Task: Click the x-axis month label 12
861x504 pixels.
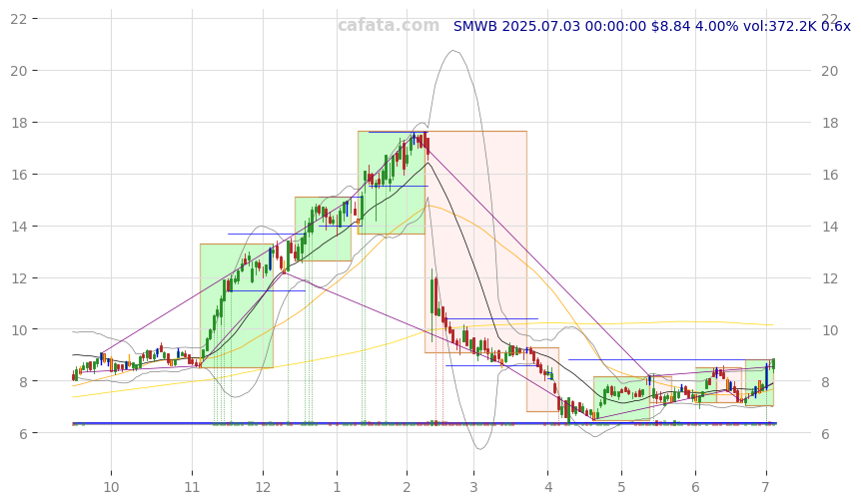Action: pyautogui.click(x=263, y=488)
